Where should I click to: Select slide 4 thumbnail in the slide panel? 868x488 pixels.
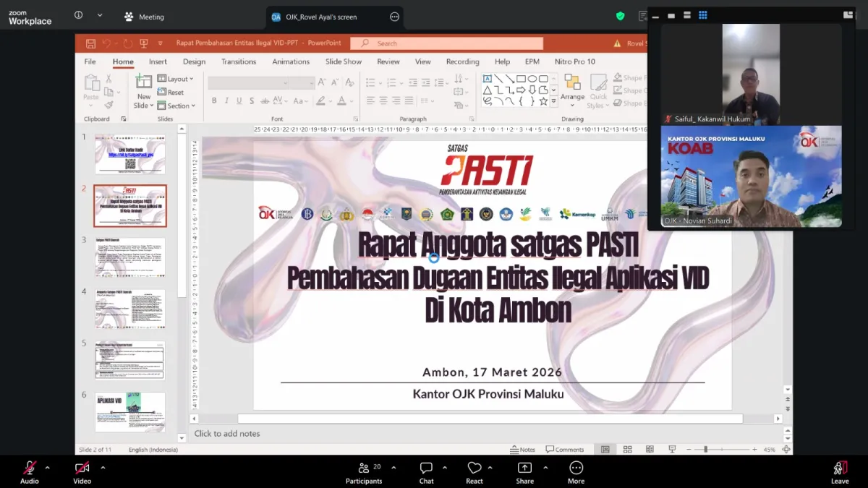(130, 309)
